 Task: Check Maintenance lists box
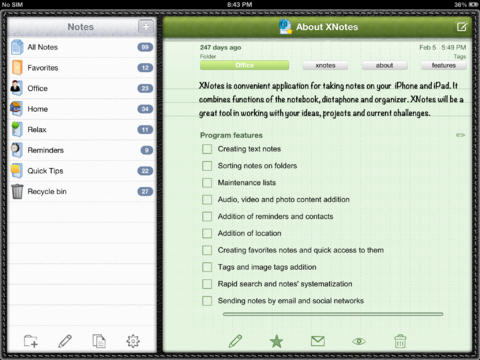pos(207,183)
